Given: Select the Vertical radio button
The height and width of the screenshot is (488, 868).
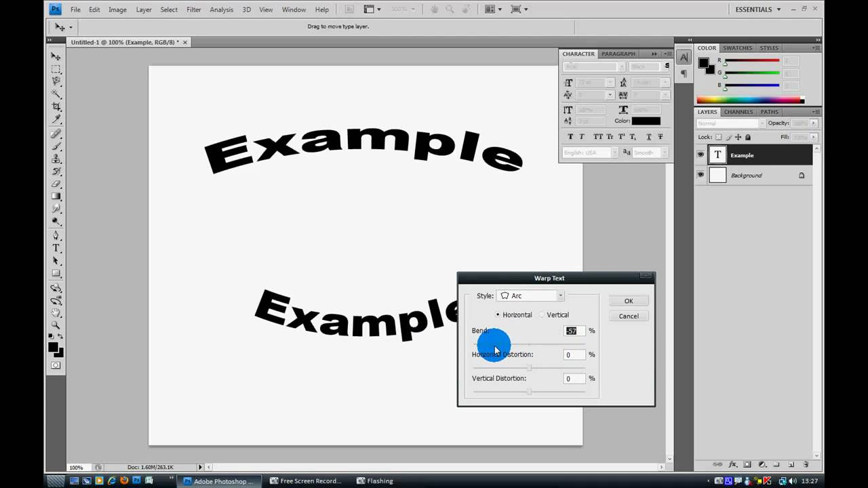Looking at the screenshot, I should pos(542,314).
